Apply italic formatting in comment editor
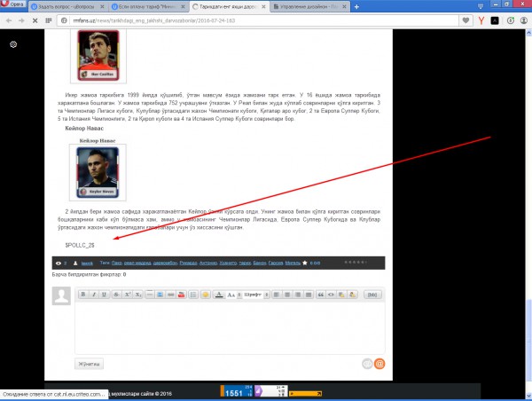 94,295
